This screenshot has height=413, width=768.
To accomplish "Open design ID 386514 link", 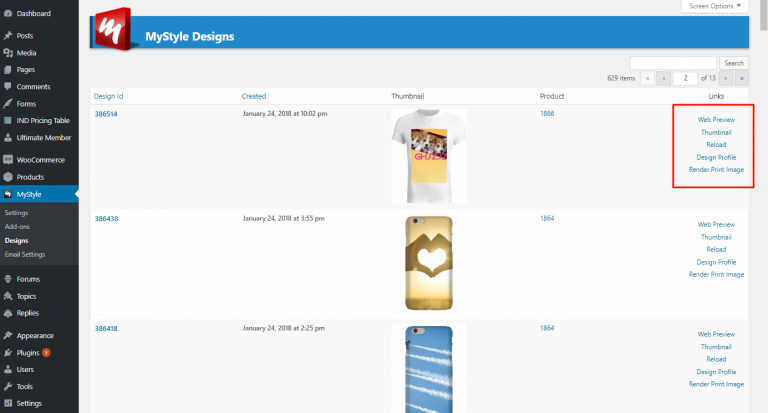I will [x=106, y=114].
